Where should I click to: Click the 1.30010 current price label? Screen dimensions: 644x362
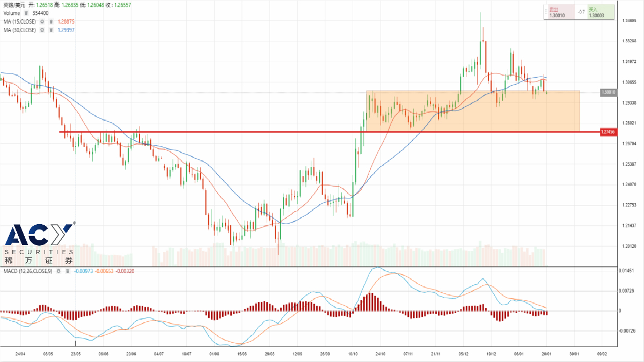coord(608,93)
